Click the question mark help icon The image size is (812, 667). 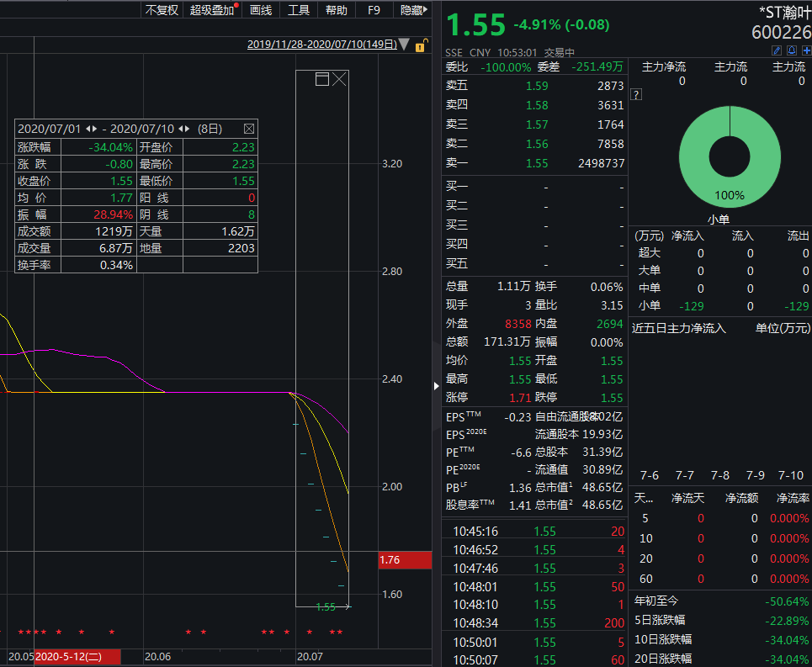tap(636, 94)
